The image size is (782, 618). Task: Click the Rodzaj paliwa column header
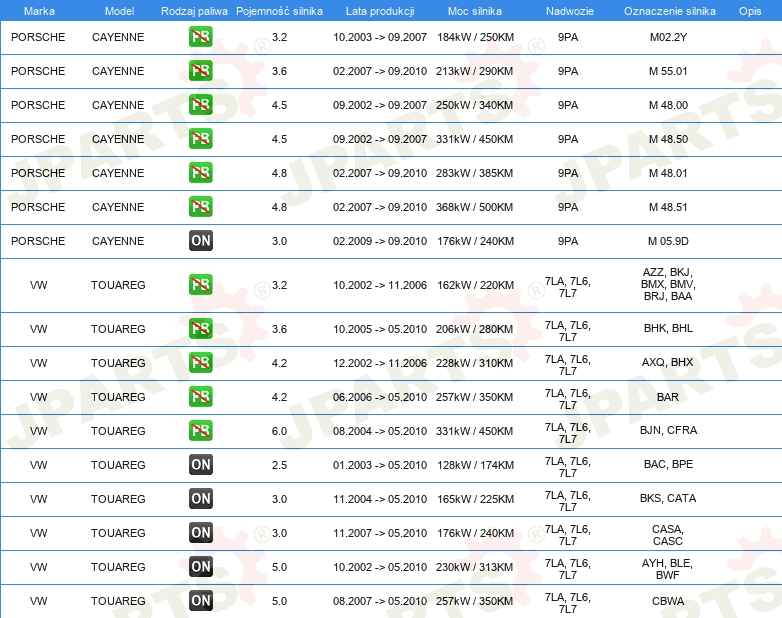tap(194, 11)
